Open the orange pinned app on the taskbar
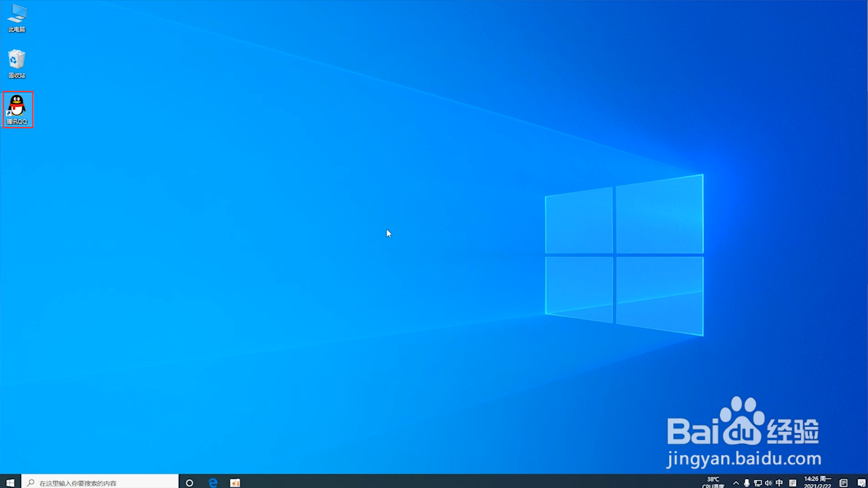Viewport: 868px width, 488px height. [x=235, y=483]
